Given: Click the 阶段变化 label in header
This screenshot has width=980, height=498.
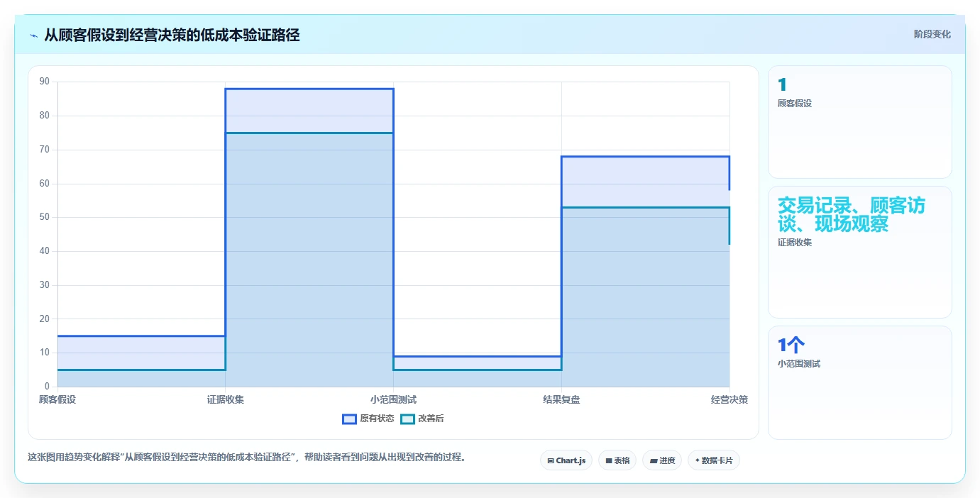Looking at the screenshot, I should [x=932, y=34].
